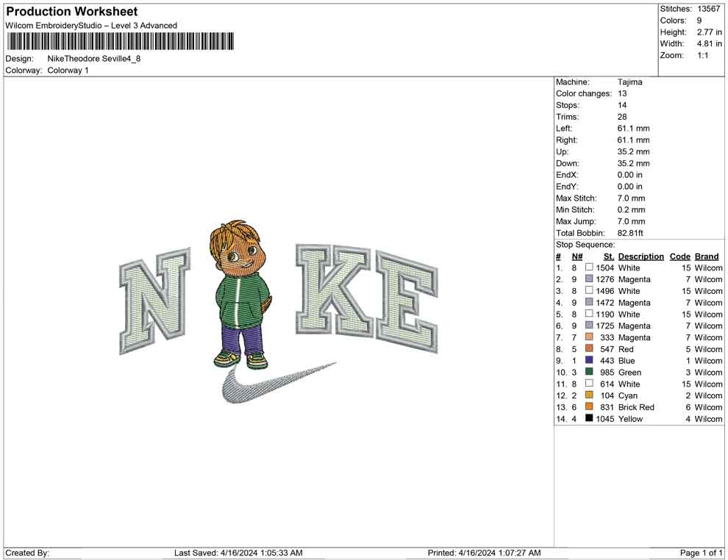Click the embroidered letter N in the design

coord(154,301)
